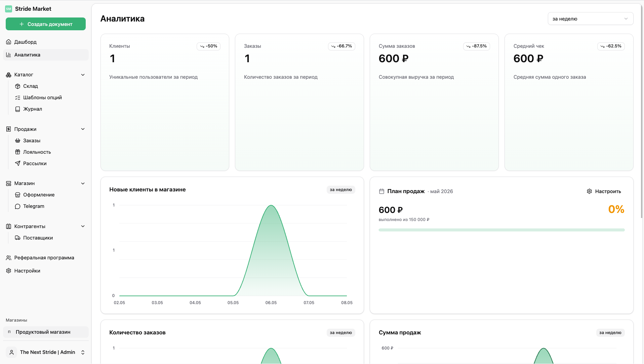Open Реферальная программа
This screenshot has height=364, width=644.
pos(46,258)
